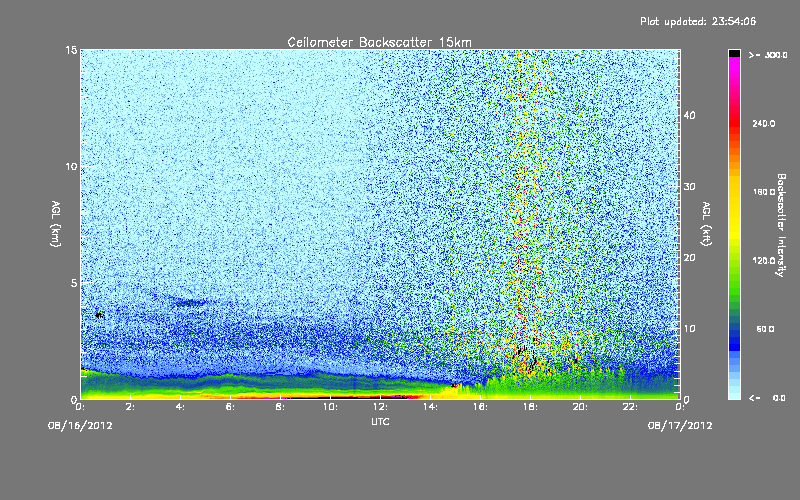Select the "20:" hour tick label
800x500 pixels.
click(580, 407)
